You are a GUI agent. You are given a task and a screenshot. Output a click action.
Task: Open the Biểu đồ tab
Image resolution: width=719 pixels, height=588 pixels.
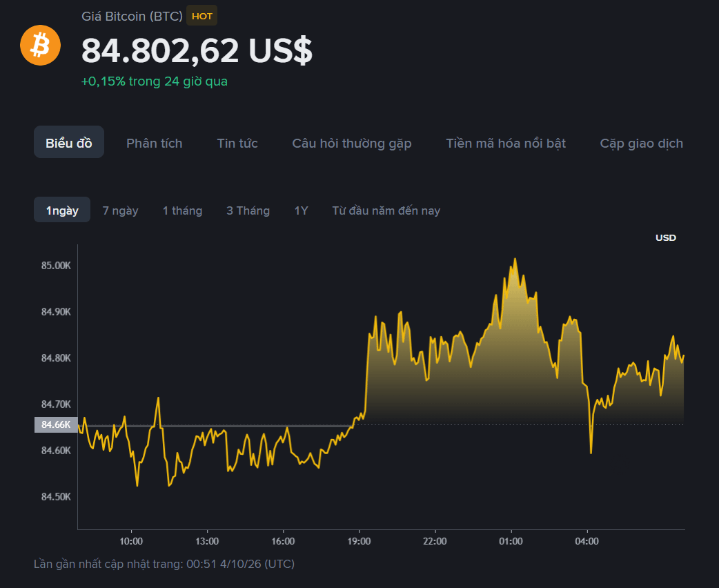tap(69, 142)
